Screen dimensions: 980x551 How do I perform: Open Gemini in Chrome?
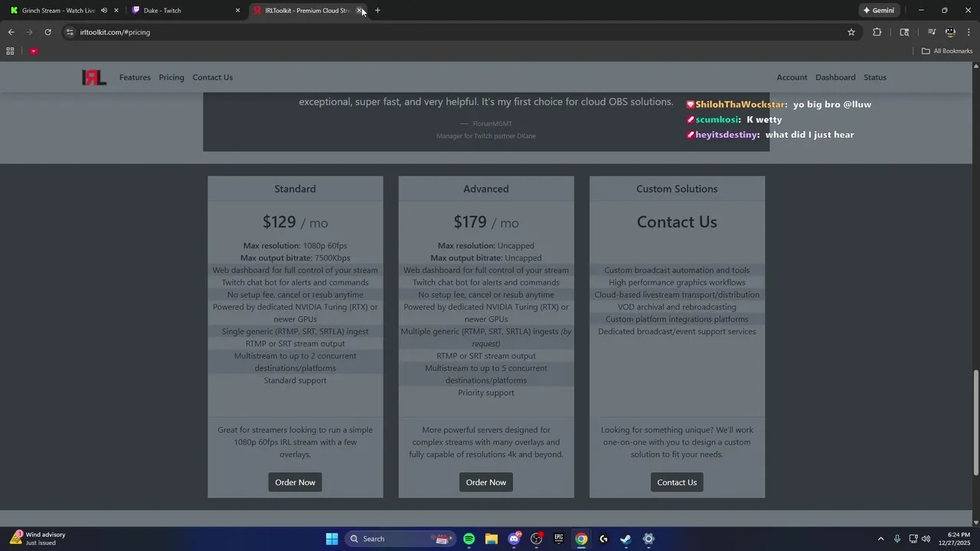click(879, 11)
